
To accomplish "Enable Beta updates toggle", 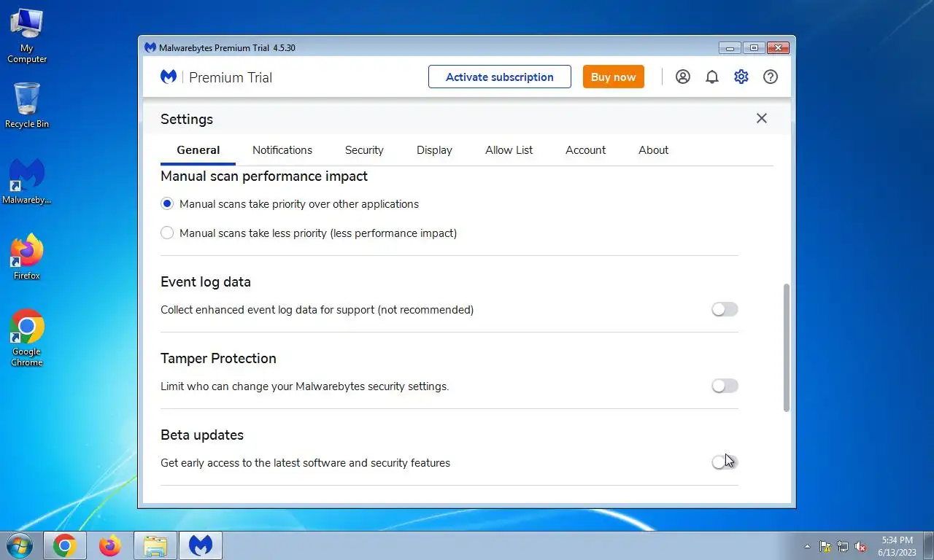I will (725, 462).
